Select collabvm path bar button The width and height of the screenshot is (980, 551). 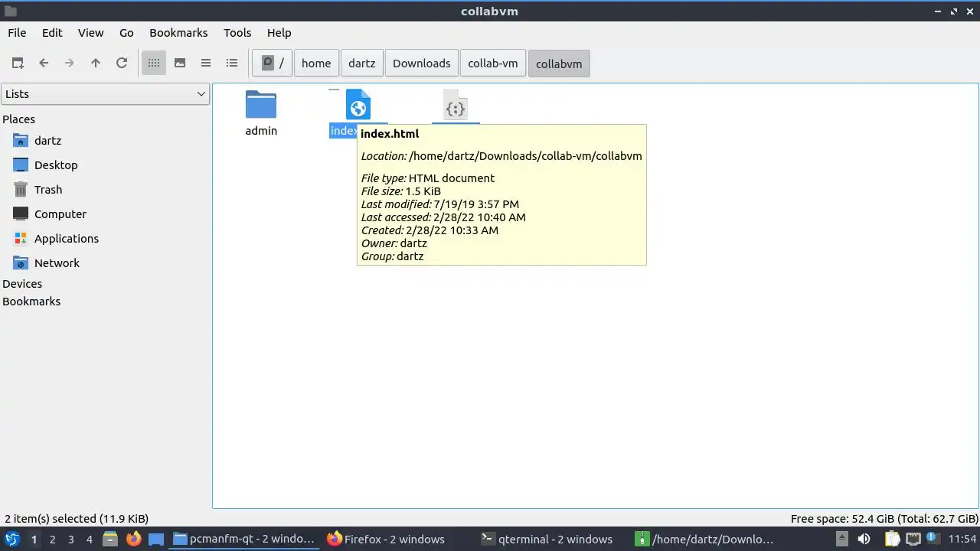tap(559, 64)
